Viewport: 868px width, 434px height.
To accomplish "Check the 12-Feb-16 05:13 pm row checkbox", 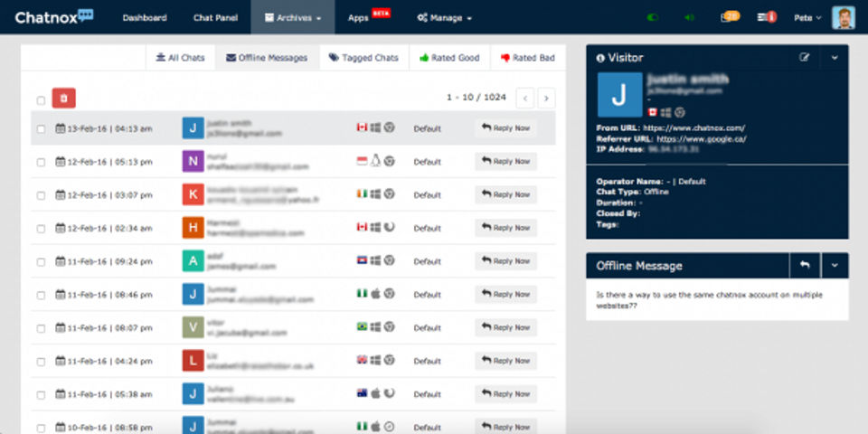I will click(x=41, y=162).
